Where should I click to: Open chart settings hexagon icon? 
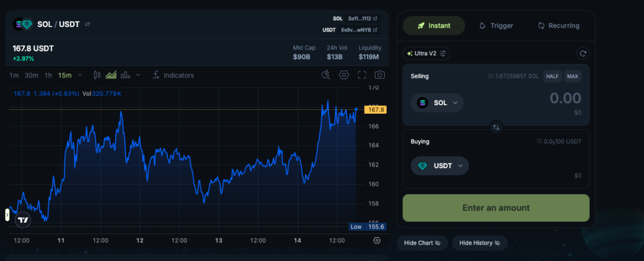(344, 75)
